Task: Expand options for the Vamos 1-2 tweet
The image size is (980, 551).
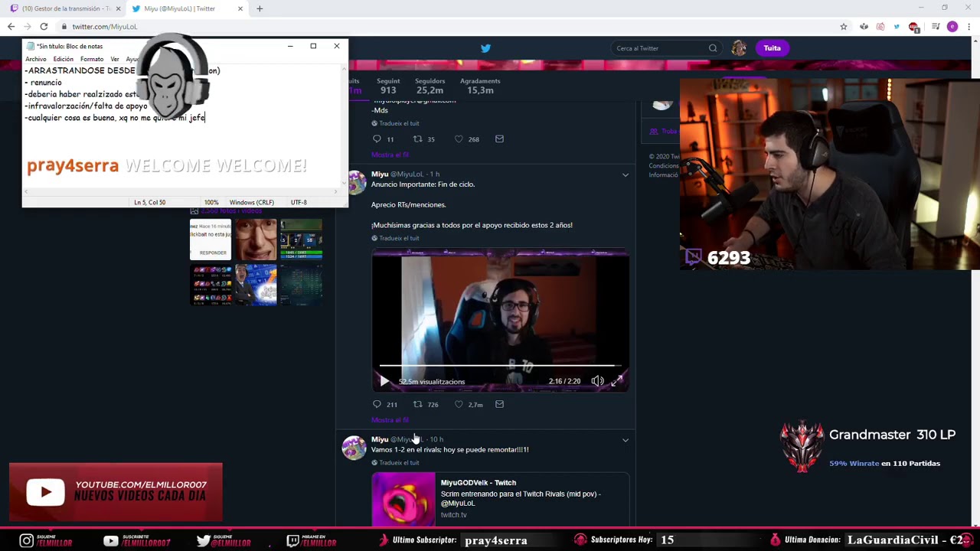Action: coord(625,441)
